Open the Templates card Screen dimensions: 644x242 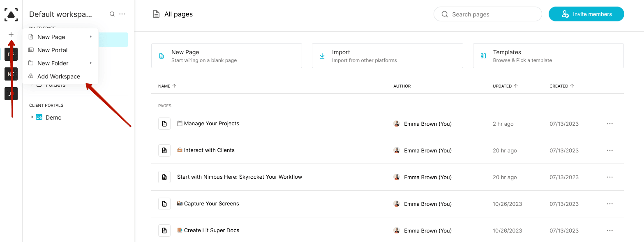[x=548, y=56]
